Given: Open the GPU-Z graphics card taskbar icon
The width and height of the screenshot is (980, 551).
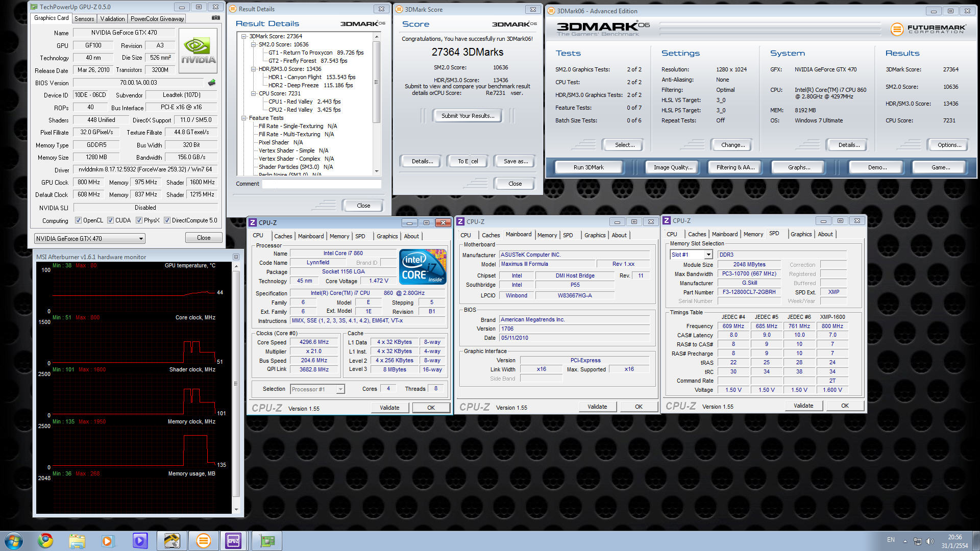Looking at the screenshot, I should point(266,541).
